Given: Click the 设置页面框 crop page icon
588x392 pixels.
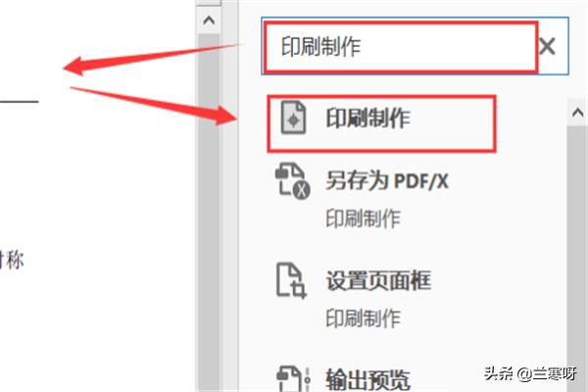Looking at the screenshot, I should click(x=291, y=280).
